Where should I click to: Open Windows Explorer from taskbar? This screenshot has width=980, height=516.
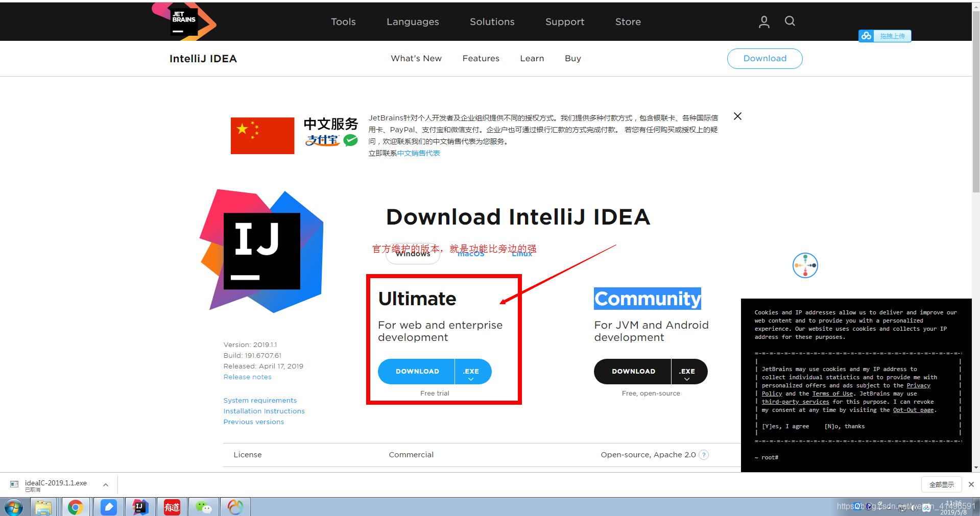tap(43, 507)
